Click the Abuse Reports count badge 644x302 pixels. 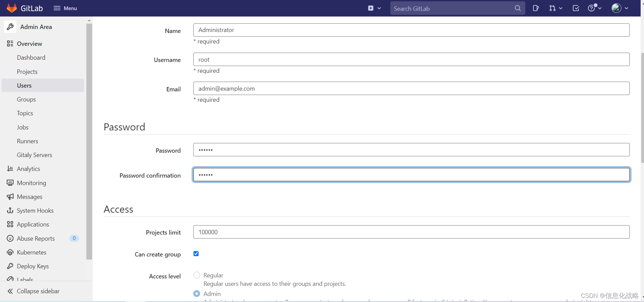pyautogui.click(x=74, y=238)
